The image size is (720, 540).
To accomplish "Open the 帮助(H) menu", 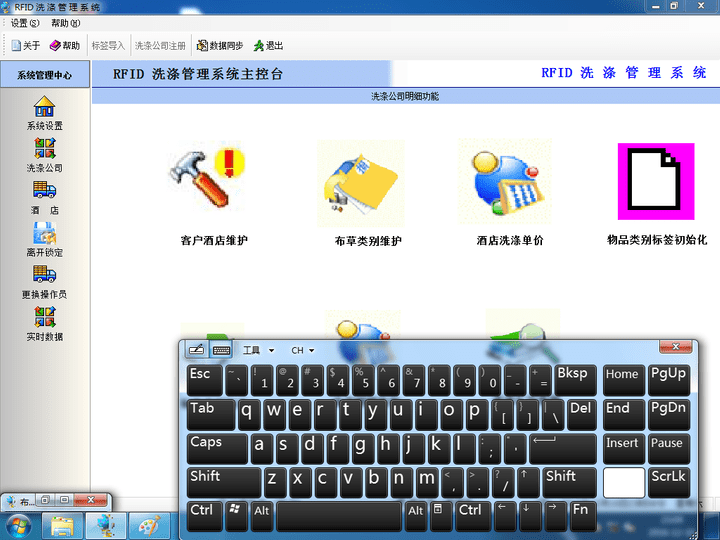I will coord(66,23).
